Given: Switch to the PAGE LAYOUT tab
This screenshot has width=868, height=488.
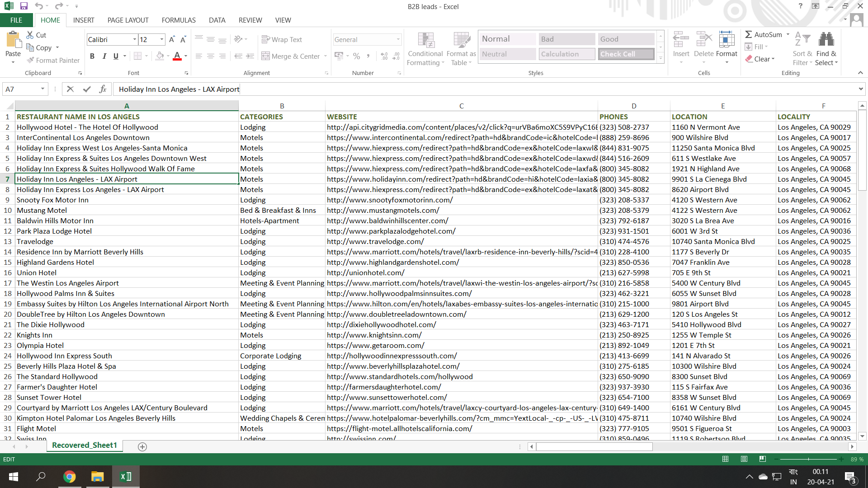Looking at the screenshot, I should [x=128, y=20].
